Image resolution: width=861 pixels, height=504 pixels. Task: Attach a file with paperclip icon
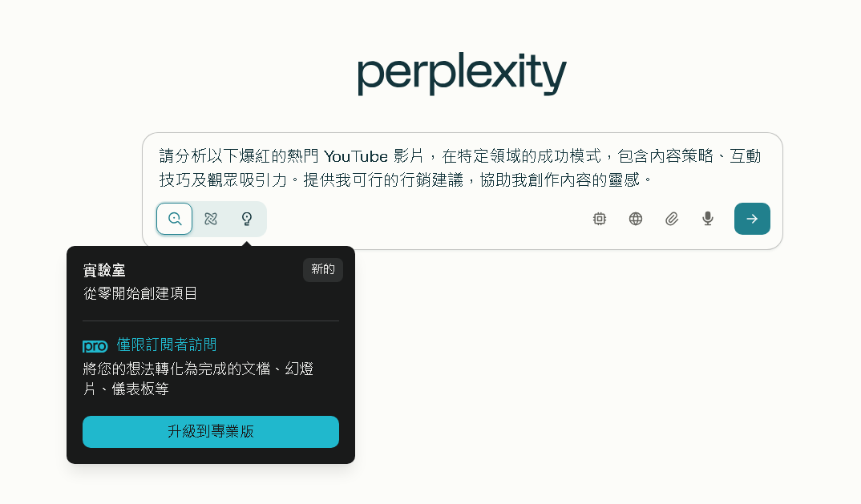[x=672, y=219]
